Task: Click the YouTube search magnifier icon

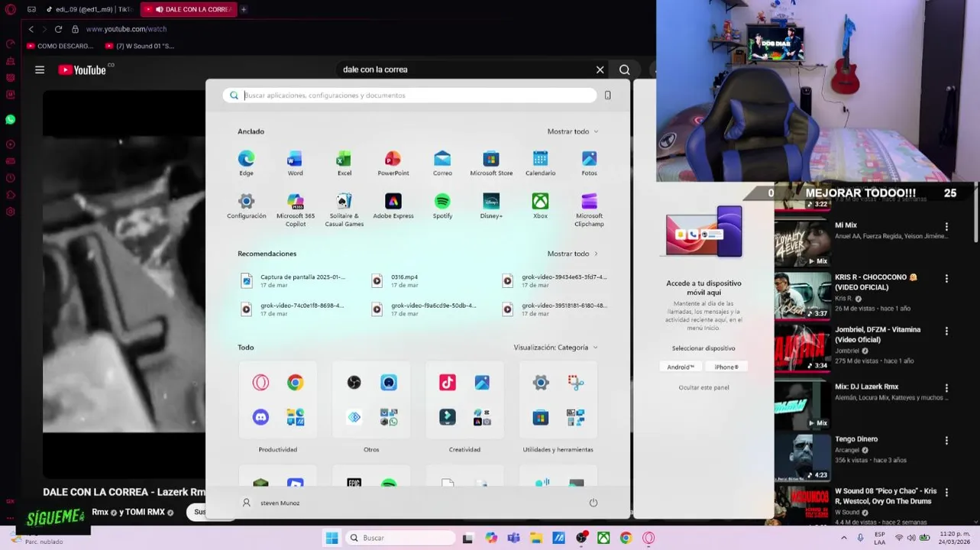Action: click(625, 70)
